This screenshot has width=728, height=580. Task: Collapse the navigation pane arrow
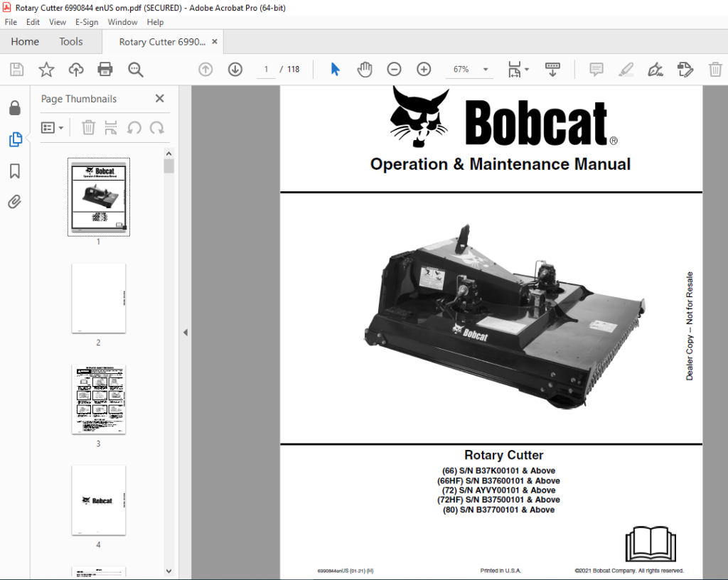pyautogui.click(x=186, y=332)
